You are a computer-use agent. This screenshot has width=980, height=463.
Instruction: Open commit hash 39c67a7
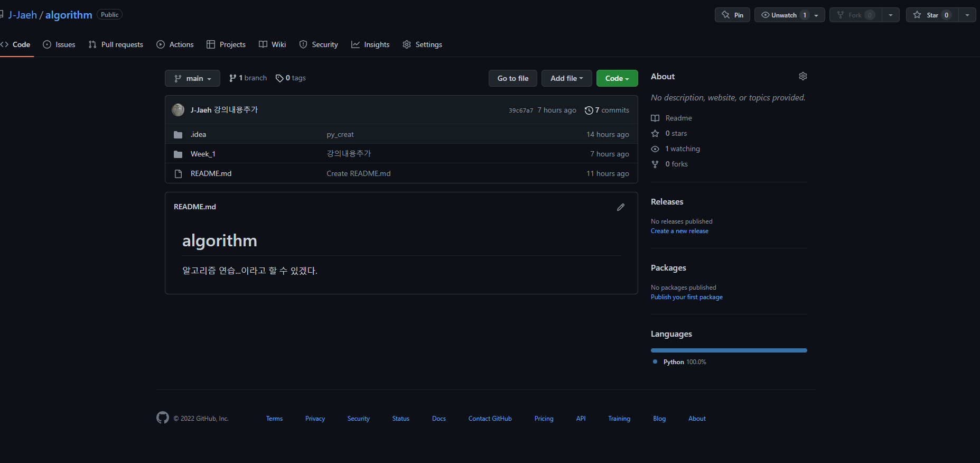pos(521,110)
